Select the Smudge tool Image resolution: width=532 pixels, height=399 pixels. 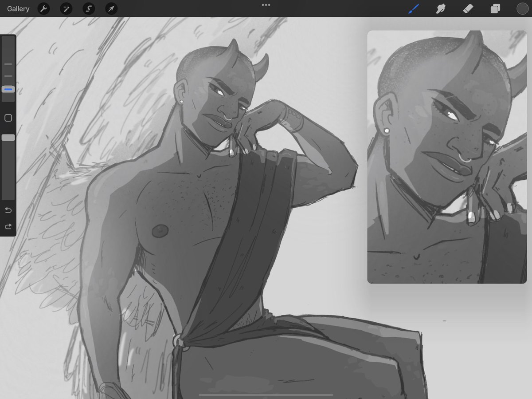coord(441,8)
